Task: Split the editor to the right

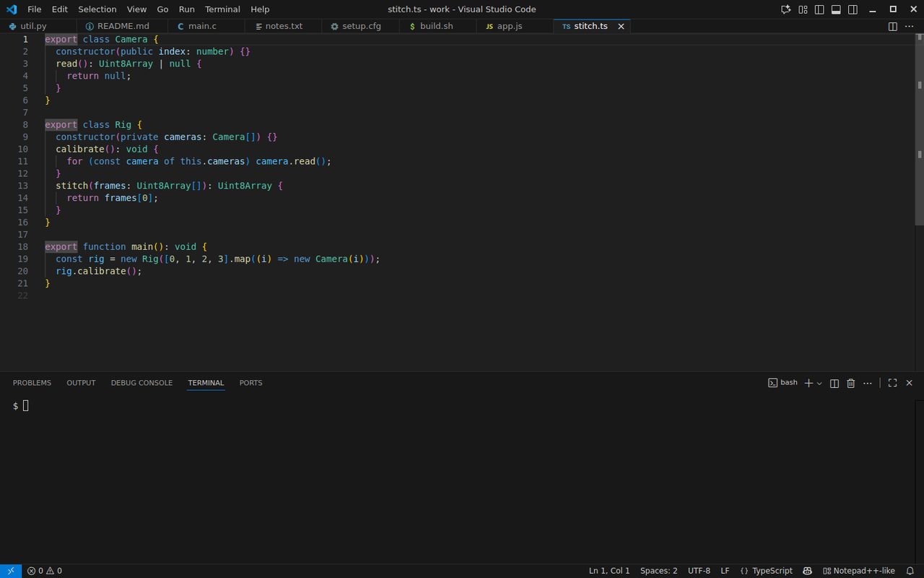Action: pyautogui.click(x=893, y=26)
